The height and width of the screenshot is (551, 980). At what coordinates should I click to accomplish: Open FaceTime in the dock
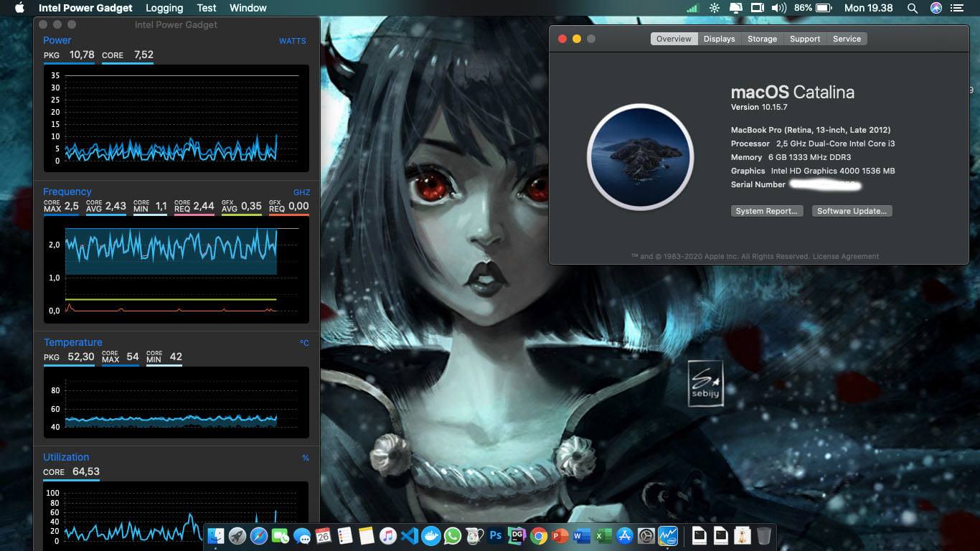[x=281, y=536]
